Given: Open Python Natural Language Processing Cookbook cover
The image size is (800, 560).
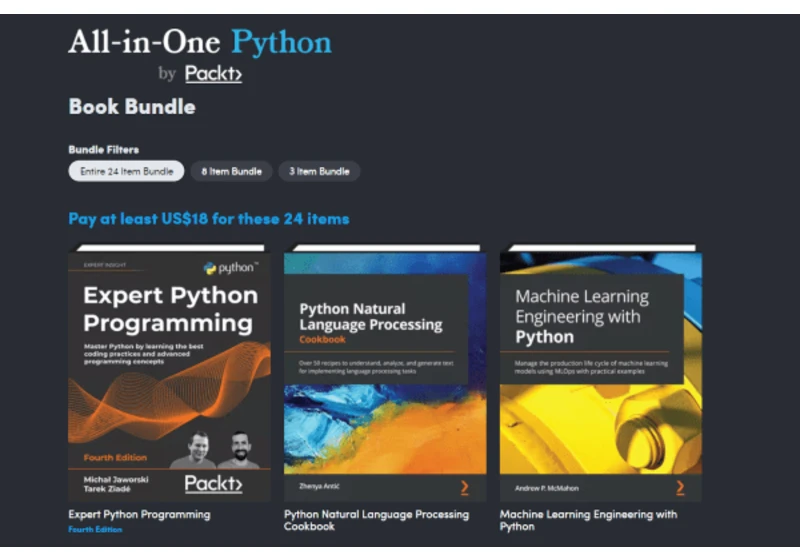Looking at the screenshot, I should tap(385, 373).
